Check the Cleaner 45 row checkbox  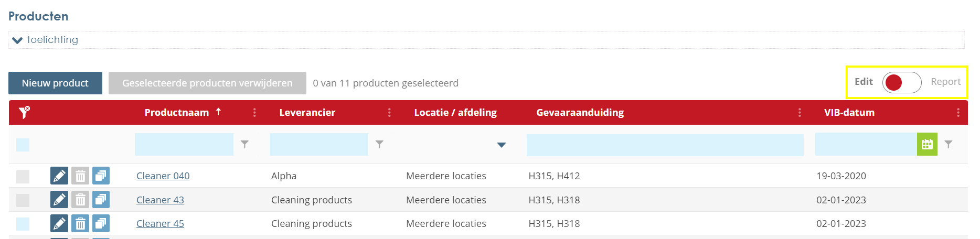tap(23, 224)
